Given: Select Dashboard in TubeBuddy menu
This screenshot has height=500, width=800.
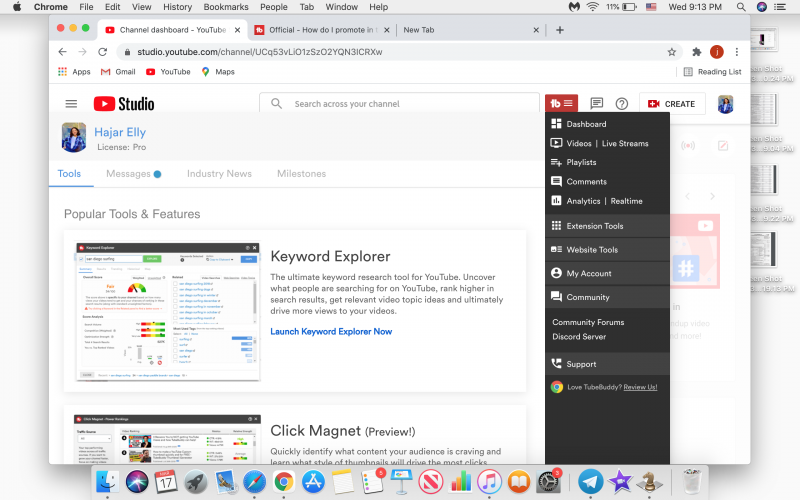Looking at the screenshot, I should point(586,124).
